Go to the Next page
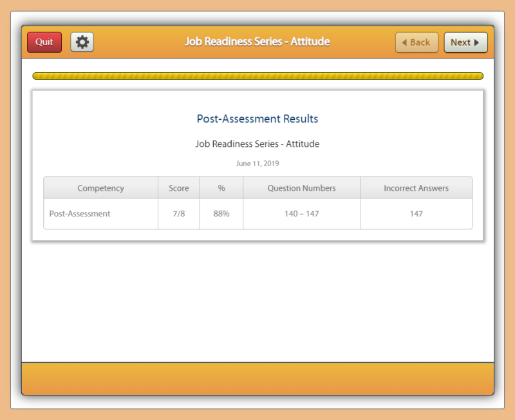 tap(465, 43)
